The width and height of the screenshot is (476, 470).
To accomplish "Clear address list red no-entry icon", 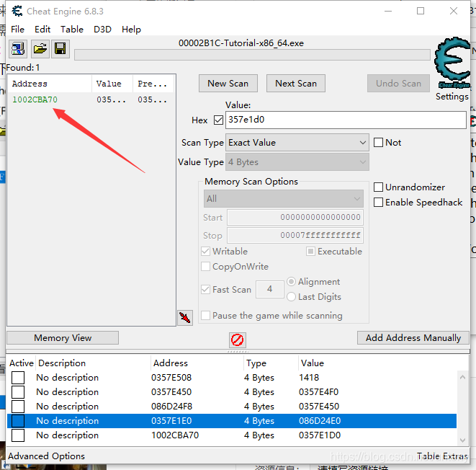I will click(x=237, y=340).
